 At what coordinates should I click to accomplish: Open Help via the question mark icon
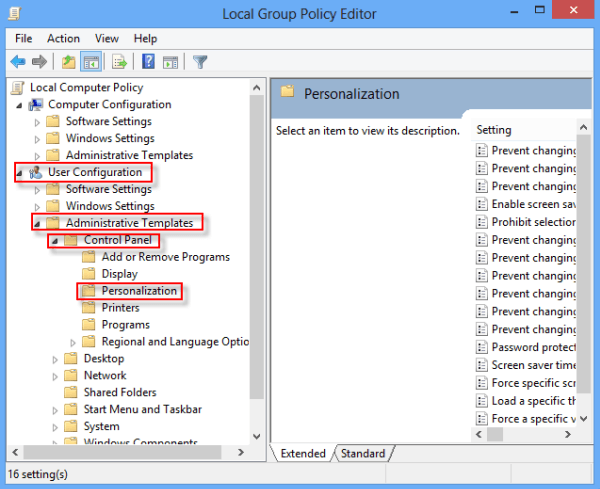click(148, 61)
